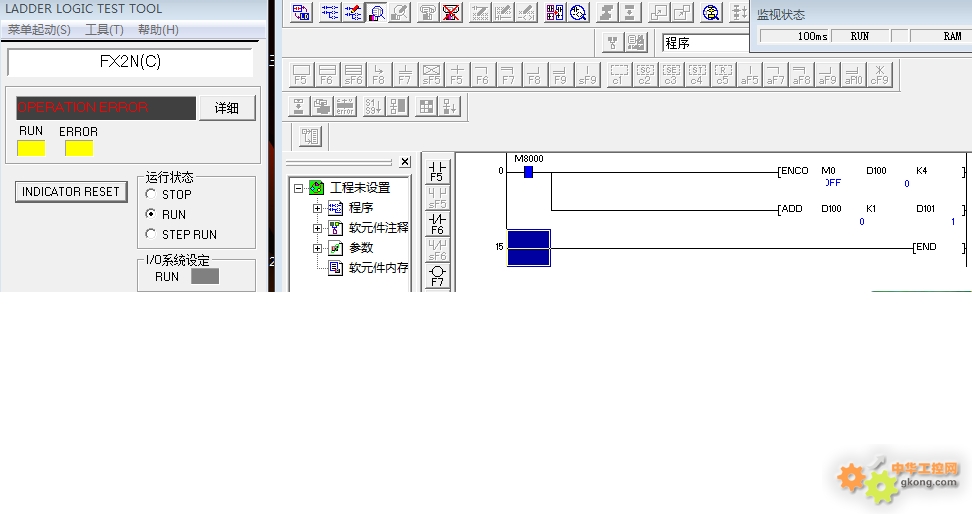Screen dimensions: 972x514
Task: Expand the 程序 tree node
Action: pos(318,208)
